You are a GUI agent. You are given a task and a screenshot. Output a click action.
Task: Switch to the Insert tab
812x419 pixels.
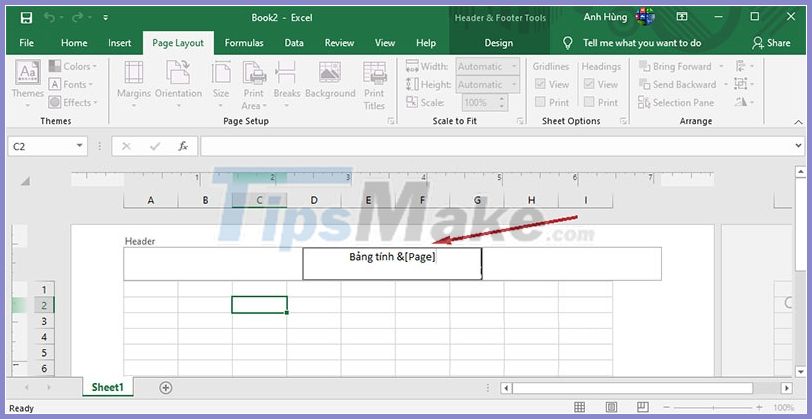(120, 43)
